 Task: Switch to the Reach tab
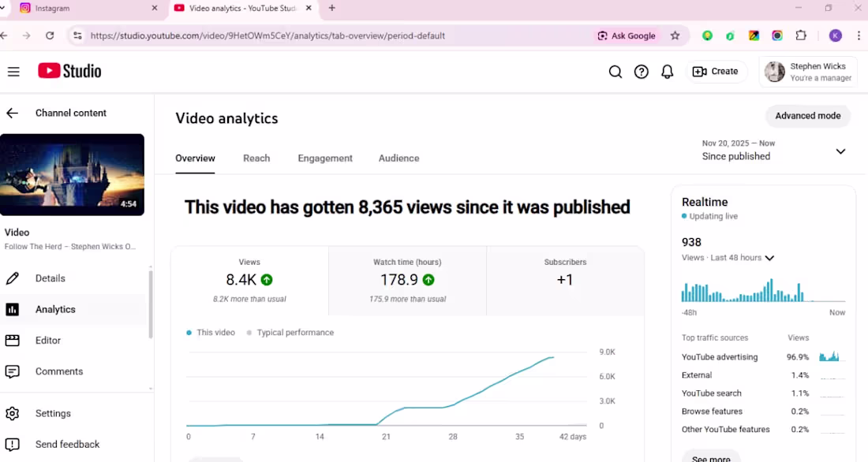point(256,158)
